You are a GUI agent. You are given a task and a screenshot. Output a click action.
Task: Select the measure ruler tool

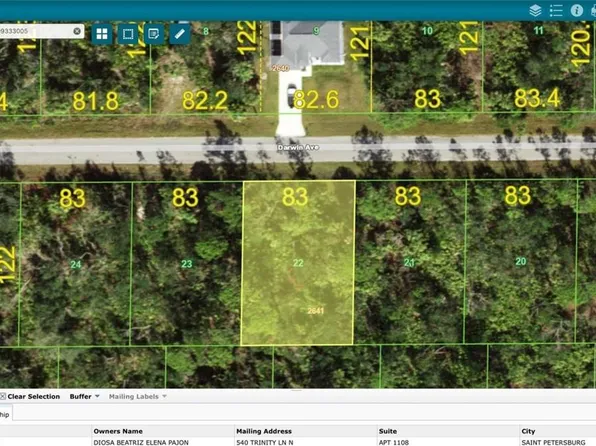coord(179,34)
